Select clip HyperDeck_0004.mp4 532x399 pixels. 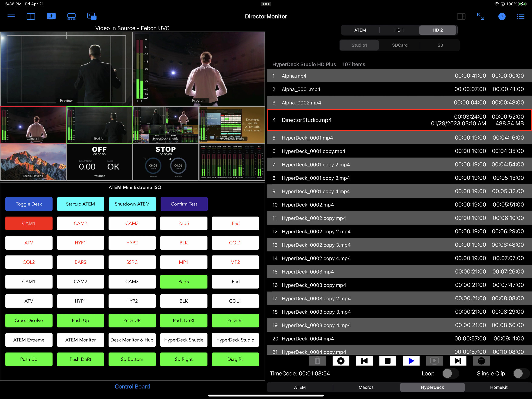pyautogui.click(x=399, y=339)
